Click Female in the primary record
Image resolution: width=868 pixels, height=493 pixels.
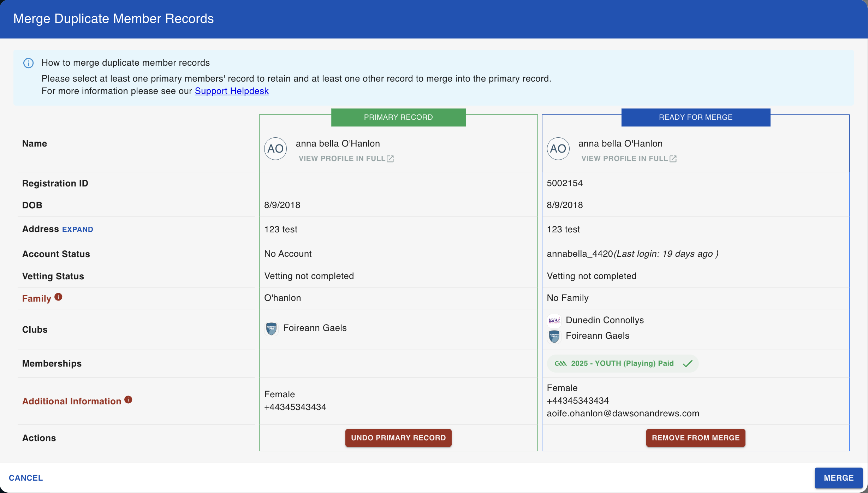pos(279,394)
